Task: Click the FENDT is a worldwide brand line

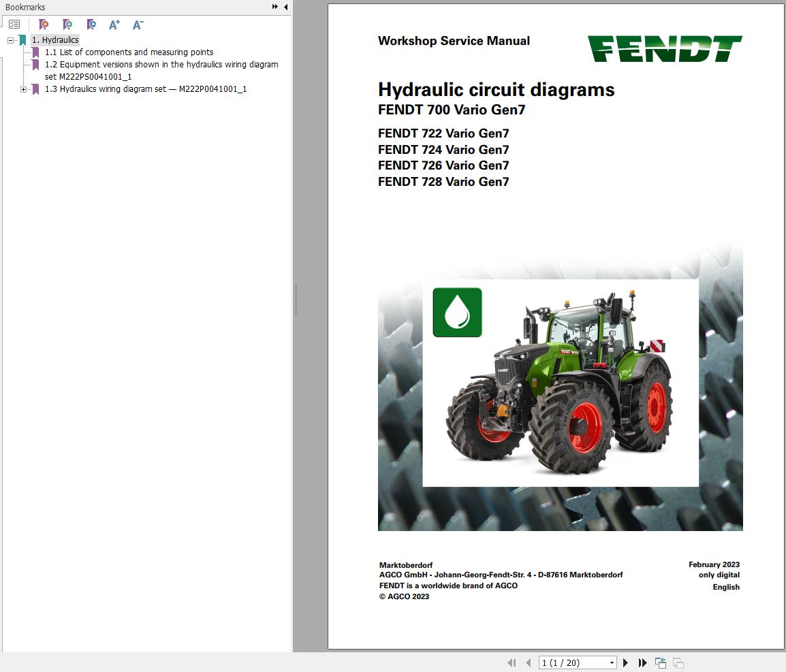Action: (448, 586)
